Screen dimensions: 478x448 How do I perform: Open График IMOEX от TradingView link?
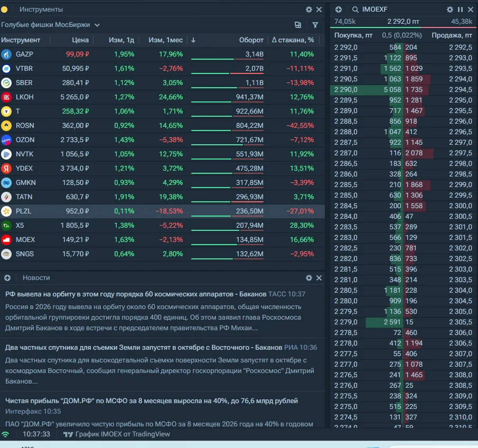click(117, 434)
